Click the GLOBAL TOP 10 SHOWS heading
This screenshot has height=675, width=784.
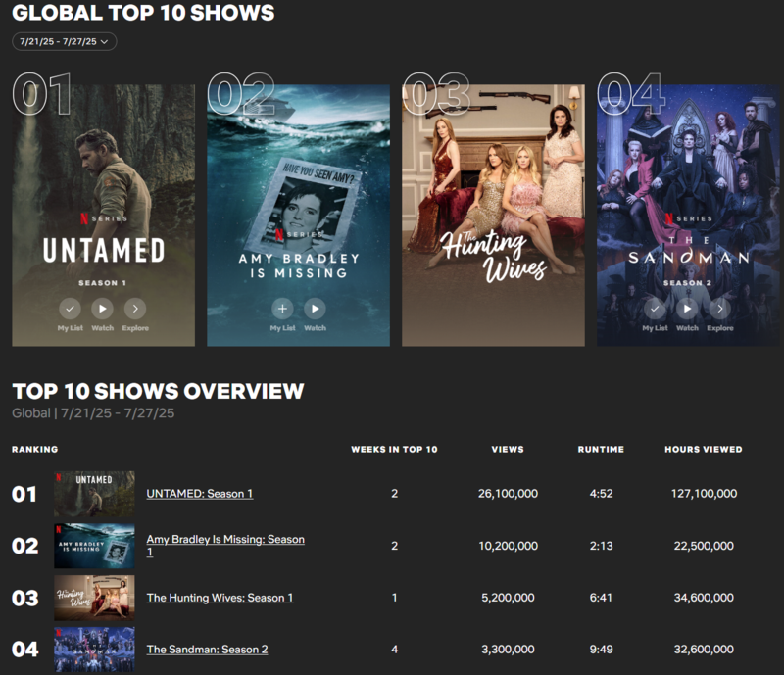coord(143,13)
